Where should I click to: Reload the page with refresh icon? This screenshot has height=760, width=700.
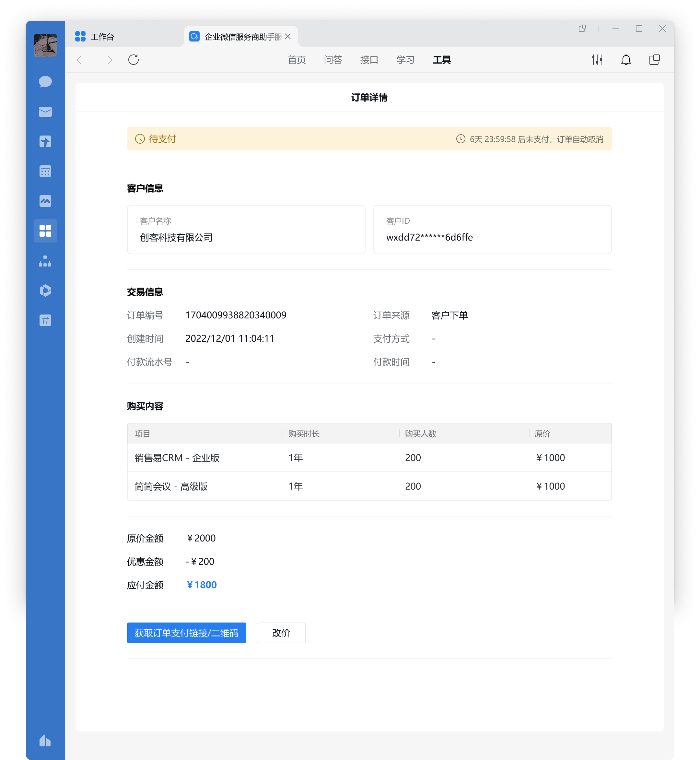[x=133, y=60]
